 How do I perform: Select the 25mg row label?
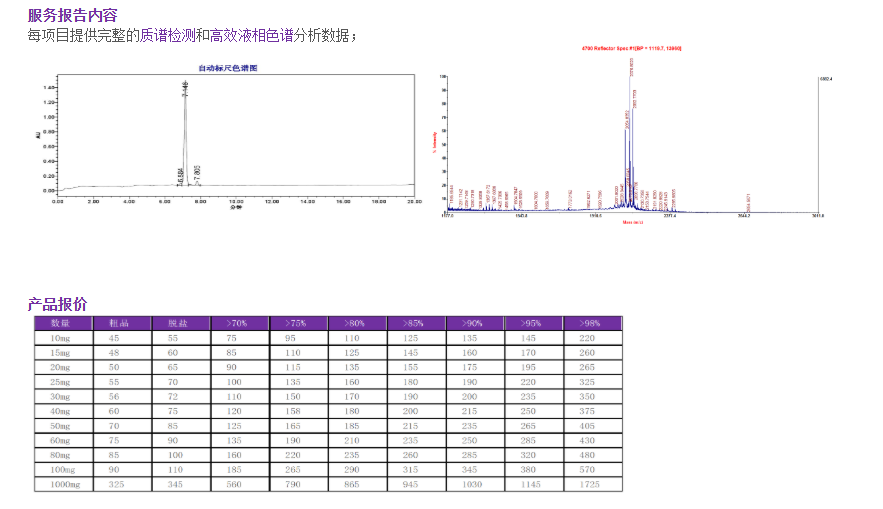tap(60, 382)
